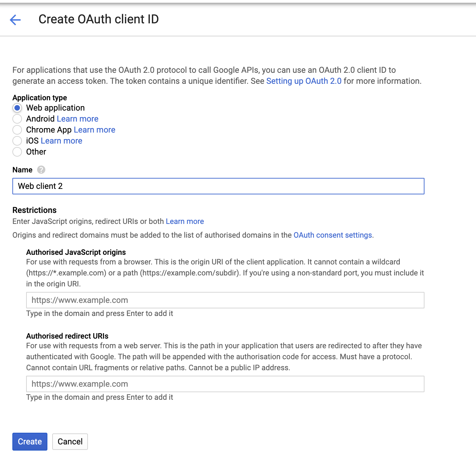This screenshot has height=465, width=476.
Task: Pick iOS as the application type
Action: [17, 141]
